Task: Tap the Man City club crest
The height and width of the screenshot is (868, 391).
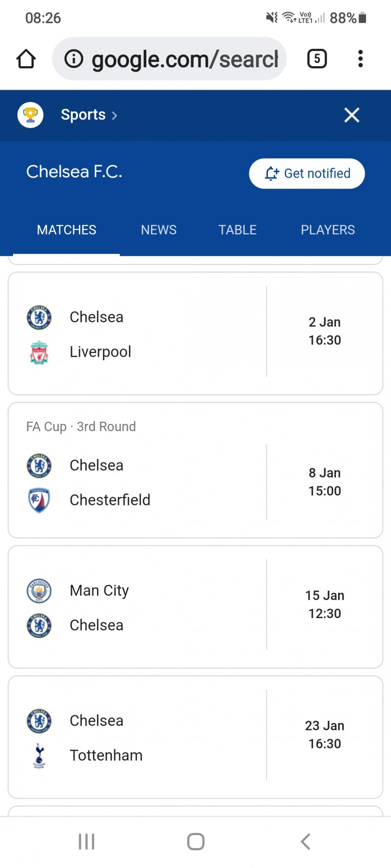Action: tap(39, 591)
